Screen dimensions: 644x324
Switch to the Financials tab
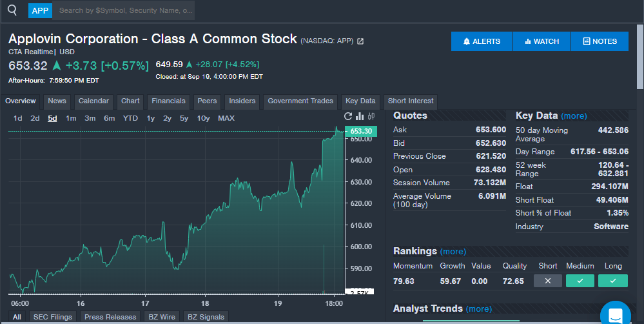[x=168, y=101]
